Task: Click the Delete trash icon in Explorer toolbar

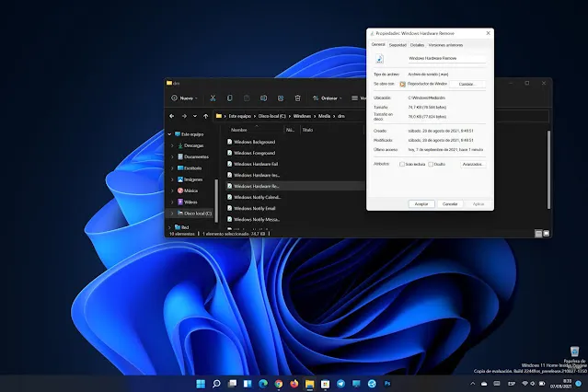Action: click(x=297, y=98)
